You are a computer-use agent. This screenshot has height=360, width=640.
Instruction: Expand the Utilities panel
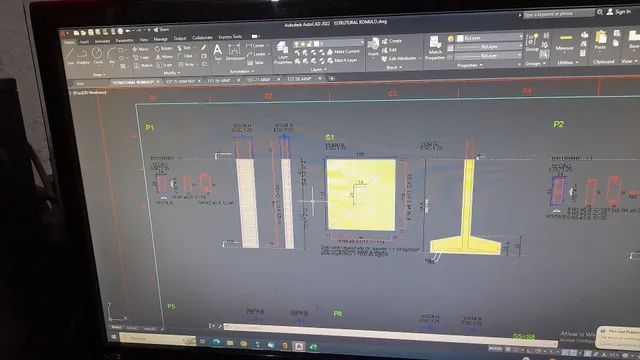[x=567, y=62]
